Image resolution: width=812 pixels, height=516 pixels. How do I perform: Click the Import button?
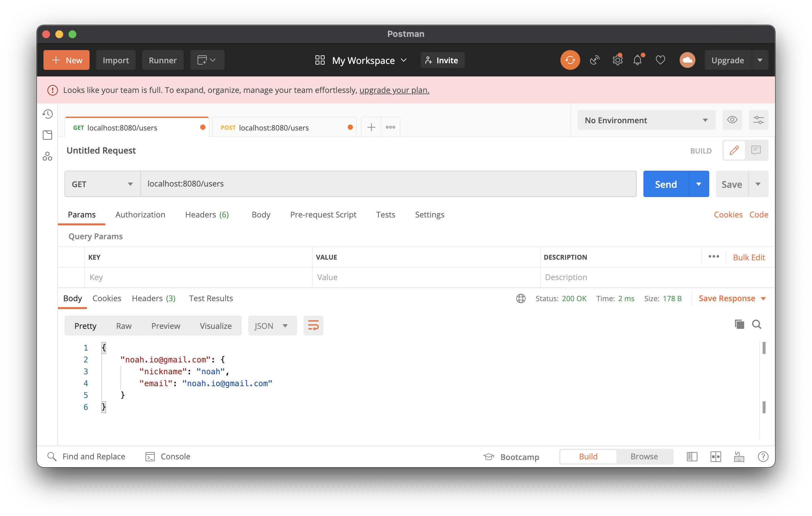coord(116,60)
